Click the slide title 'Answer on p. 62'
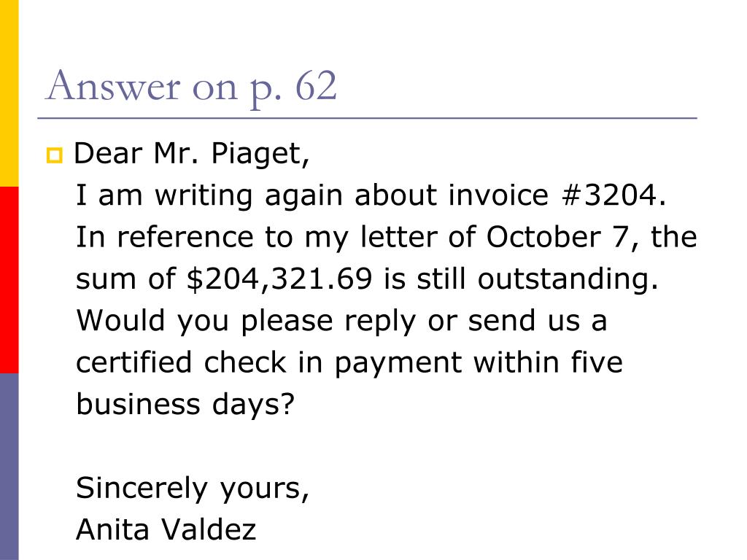This screenshot has height=560, width=747. click(x=191, y=87)
